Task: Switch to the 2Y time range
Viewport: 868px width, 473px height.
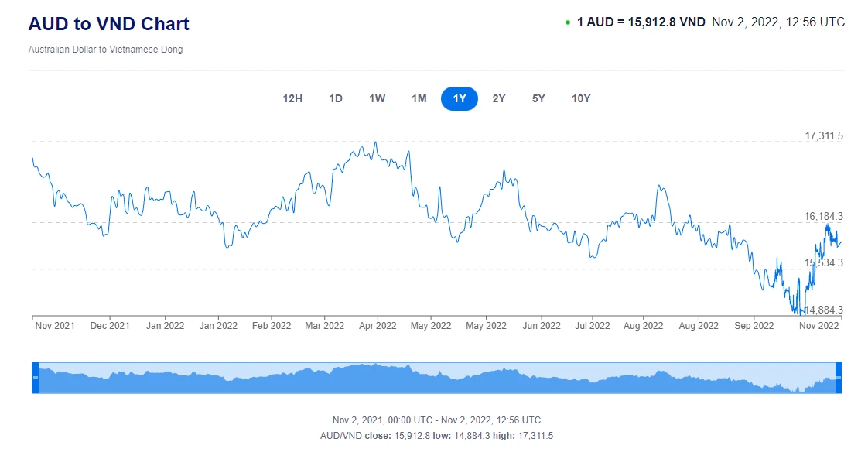Action: coord(499,98)
